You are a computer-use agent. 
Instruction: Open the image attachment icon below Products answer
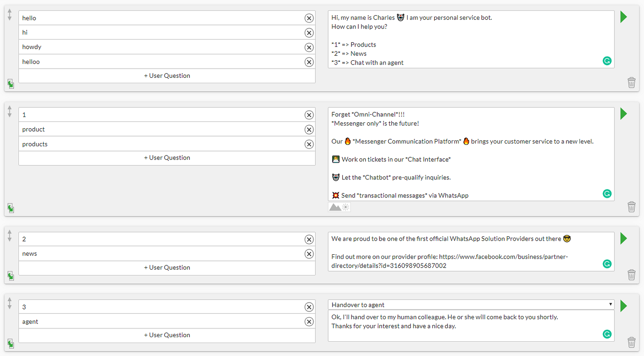(339, 207)
